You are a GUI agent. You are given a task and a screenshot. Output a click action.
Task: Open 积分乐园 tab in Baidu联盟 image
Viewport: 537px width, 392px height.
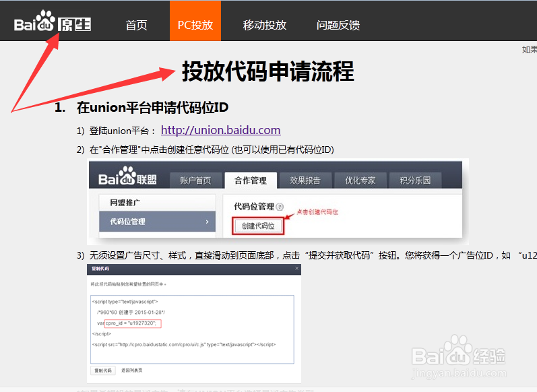pos(415,181)
